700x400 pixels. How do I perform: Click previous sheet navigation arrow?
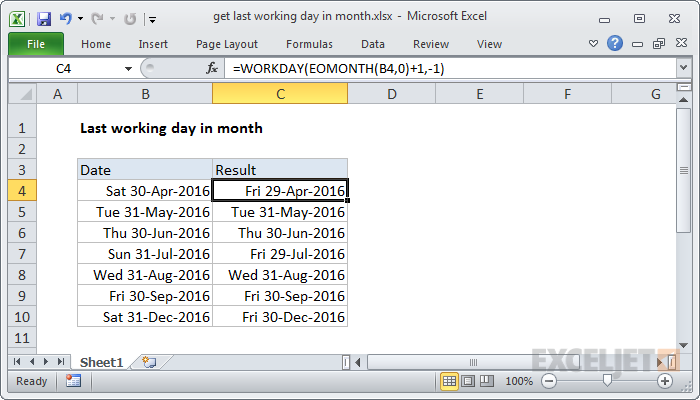click(x=32, y=362)
